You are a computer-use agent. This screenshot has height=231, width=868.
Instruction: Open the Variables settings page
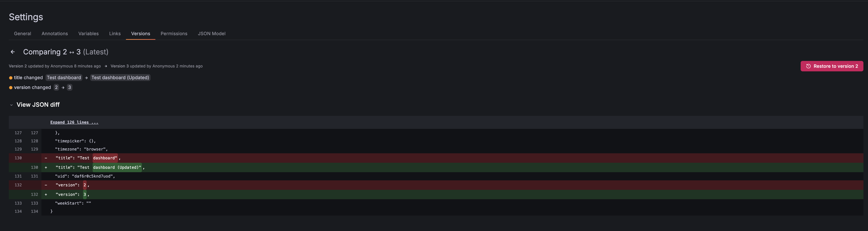[x=88, y=33]
